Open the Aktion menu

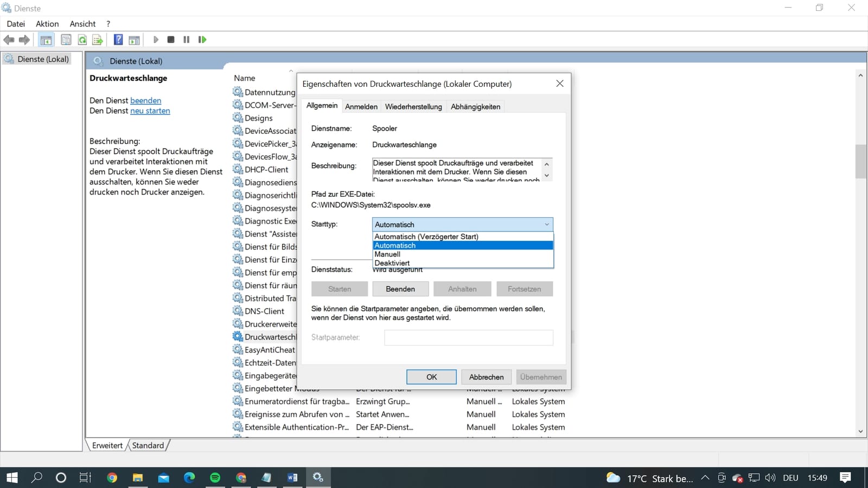coord(47,24)
